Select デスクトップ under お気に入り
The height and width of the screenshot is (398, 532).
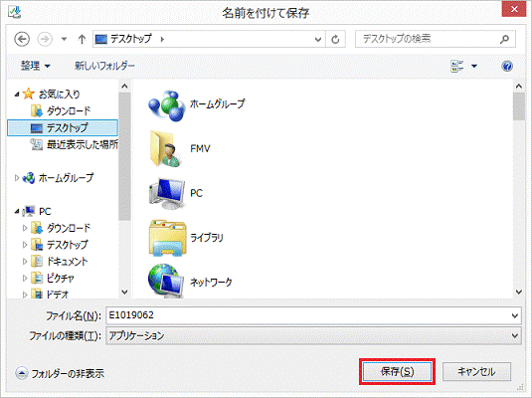(63, 127)
